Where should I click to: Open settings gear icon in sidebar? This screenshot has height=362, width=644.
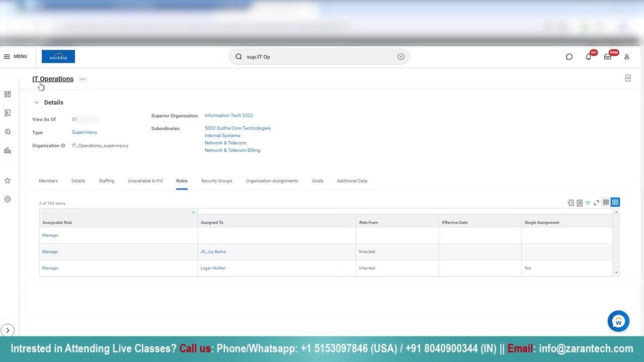(8, 199)
